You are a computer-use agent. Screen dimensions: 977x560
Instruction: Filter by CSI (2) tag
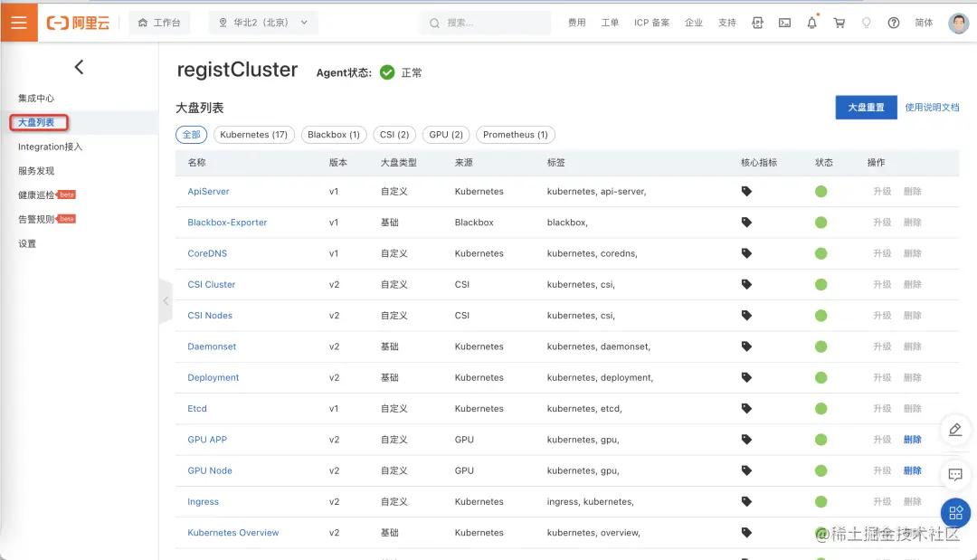[x=394, y=135]
